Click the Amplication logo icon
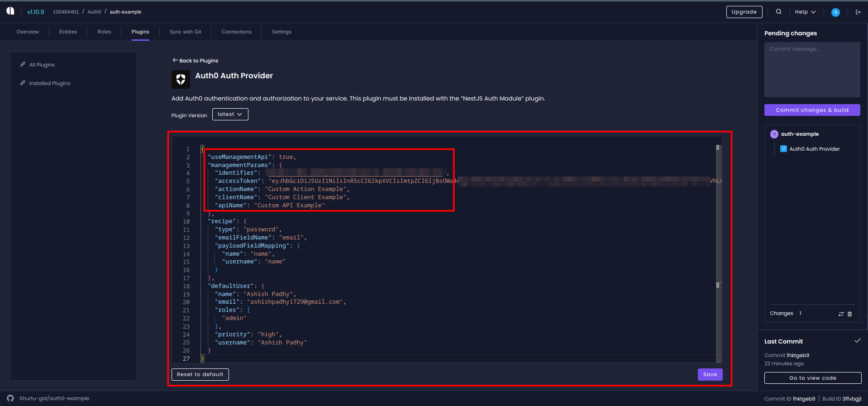The width and height of the screenshot is (868, 406). click(x=10, y=11)
